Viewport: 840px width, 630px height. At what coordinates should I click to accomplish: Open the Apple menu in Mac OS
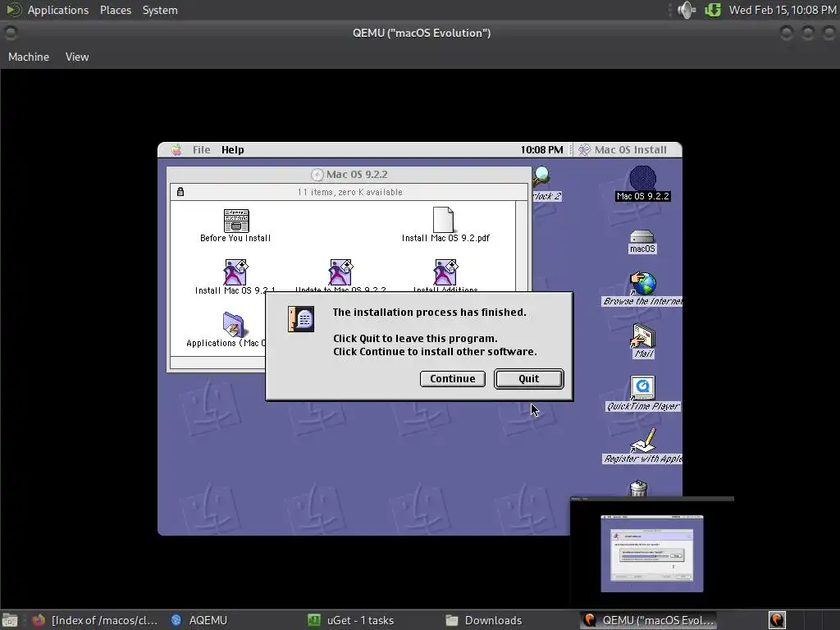point(176,150)
